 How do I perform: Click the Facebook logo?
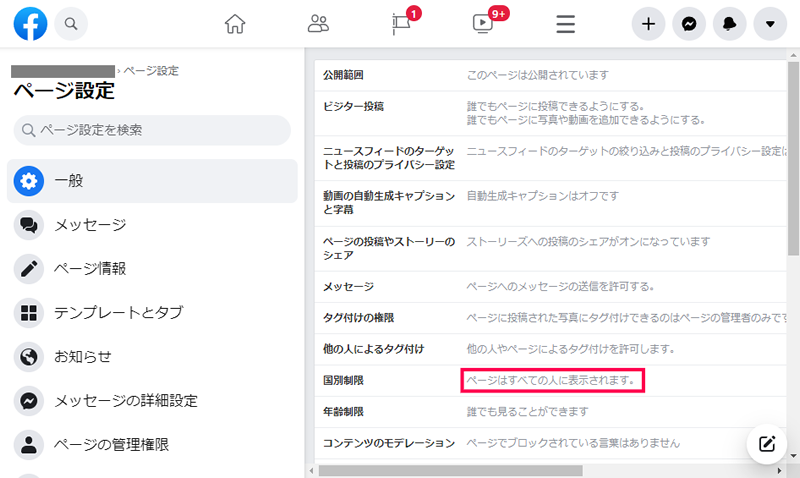tap(30, 23)
